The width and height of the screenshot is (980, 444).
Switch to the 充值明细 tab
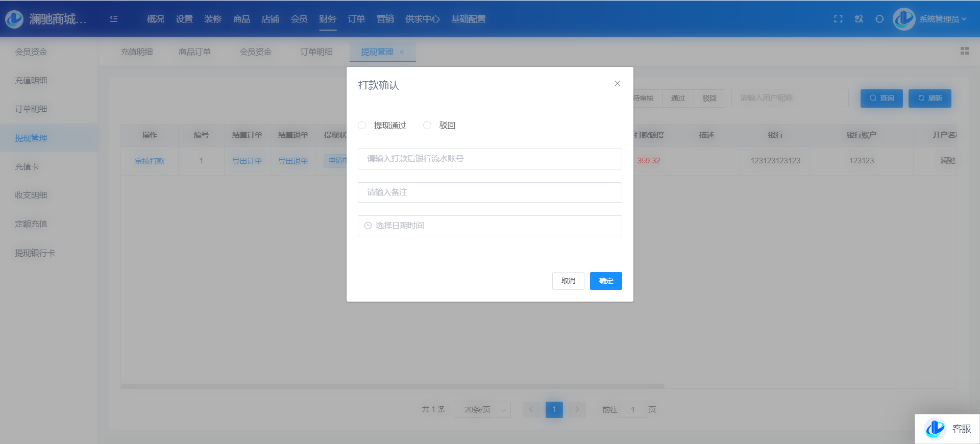(x=136, y=52)
